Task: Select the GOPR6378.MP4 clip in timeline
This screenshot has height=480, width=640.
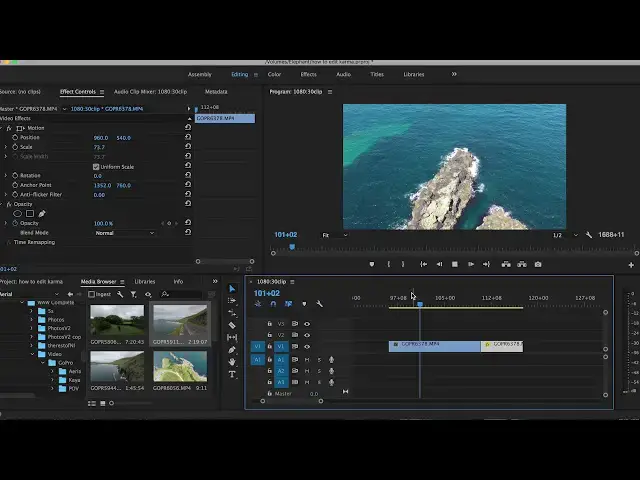Action: 434,345
